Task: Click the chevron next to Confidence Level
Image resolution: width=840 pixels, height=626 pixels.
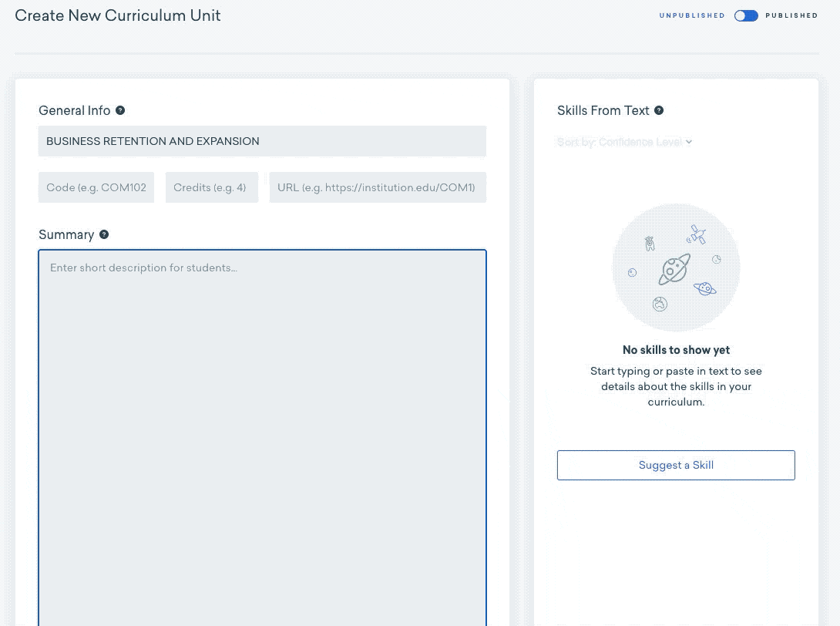Action: click(689, 142)
